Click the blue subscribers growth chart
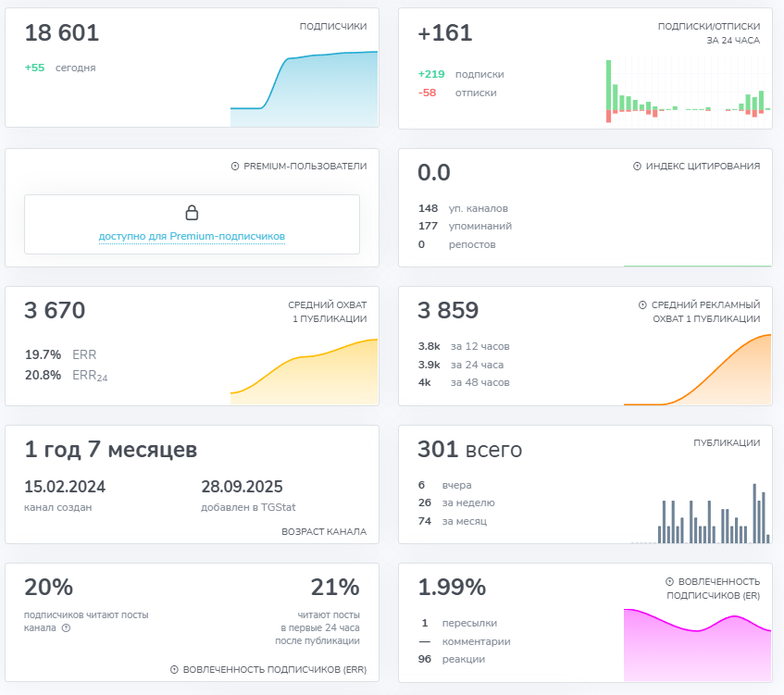Screen dimensions: 784x695 point(304,89)
